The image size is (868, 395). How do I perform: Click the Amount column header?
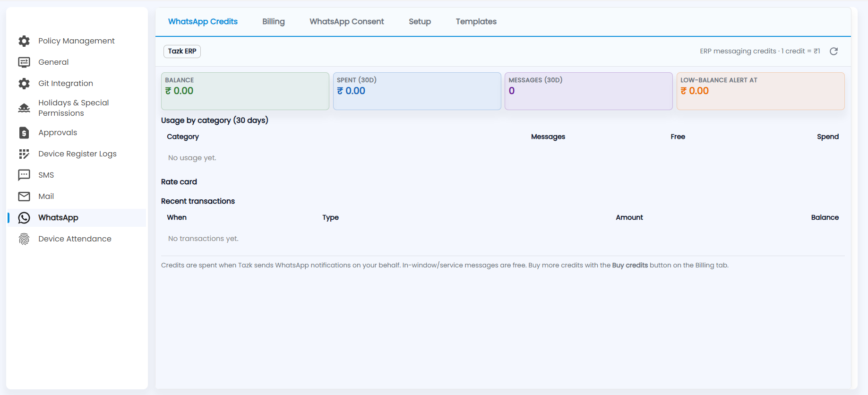(629, 217)
